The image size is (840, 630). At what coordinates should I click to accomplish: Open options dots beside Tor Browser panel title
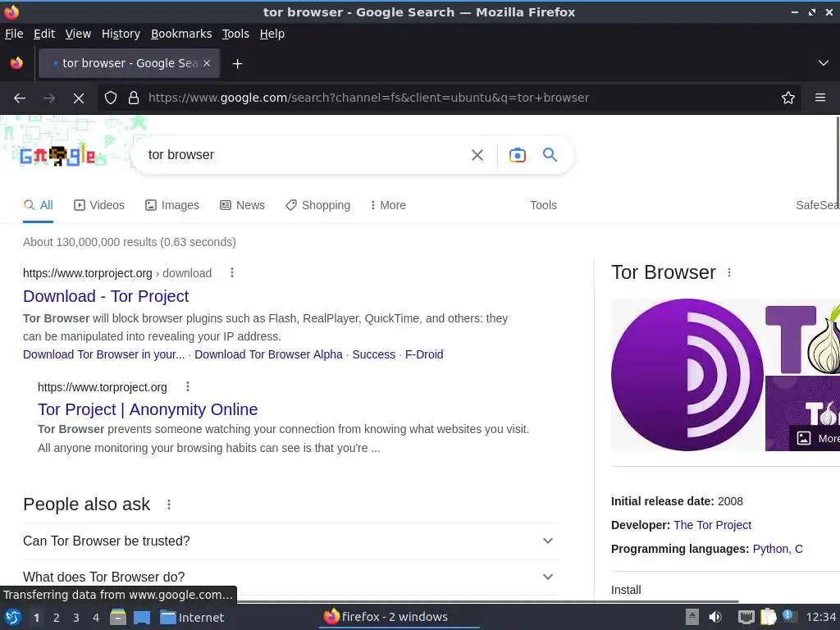pyautogui.click(x=729, y=272)
